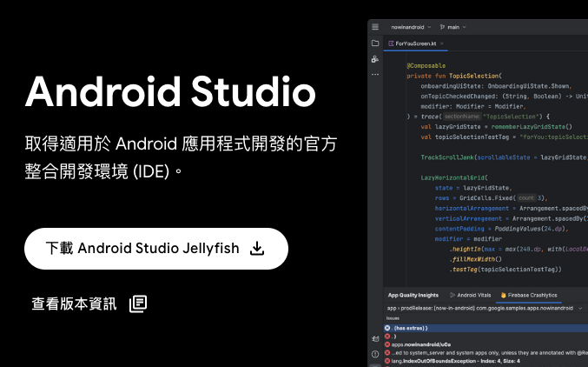Click the error icon on 'apps.nowinandroid/u0a' row

[x=387, y=344]
